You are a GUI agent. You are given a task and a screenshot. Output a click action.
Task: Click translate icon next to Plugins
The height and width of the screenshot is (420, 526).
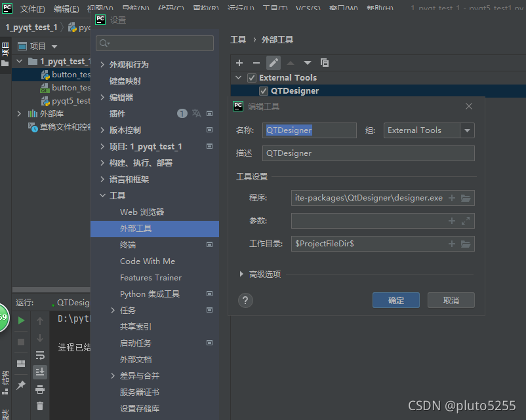point(197,113)
